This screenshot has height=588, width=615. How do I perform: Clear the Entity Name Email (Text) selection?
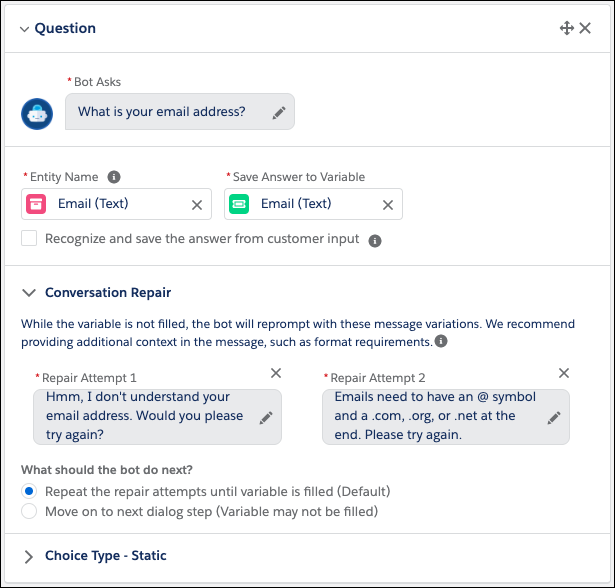tap(197, 204)
